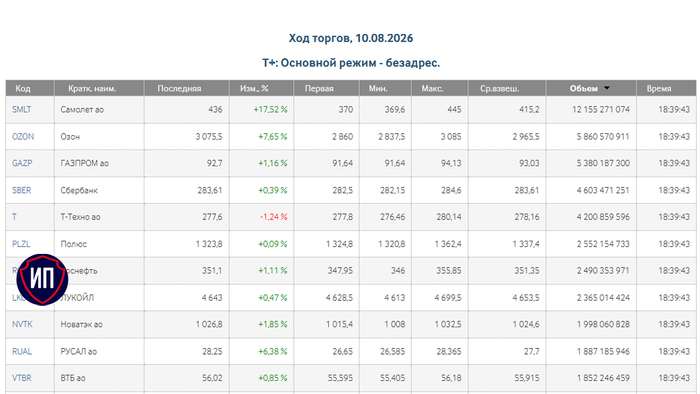Open the VTBR ticker link

pos(21,378)
